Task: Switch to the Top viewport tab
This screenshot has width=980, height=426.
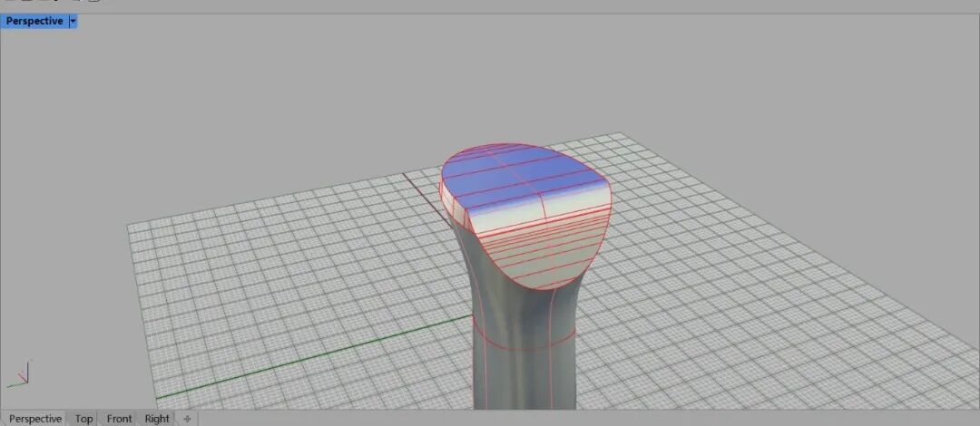Action: click(83, 419)
